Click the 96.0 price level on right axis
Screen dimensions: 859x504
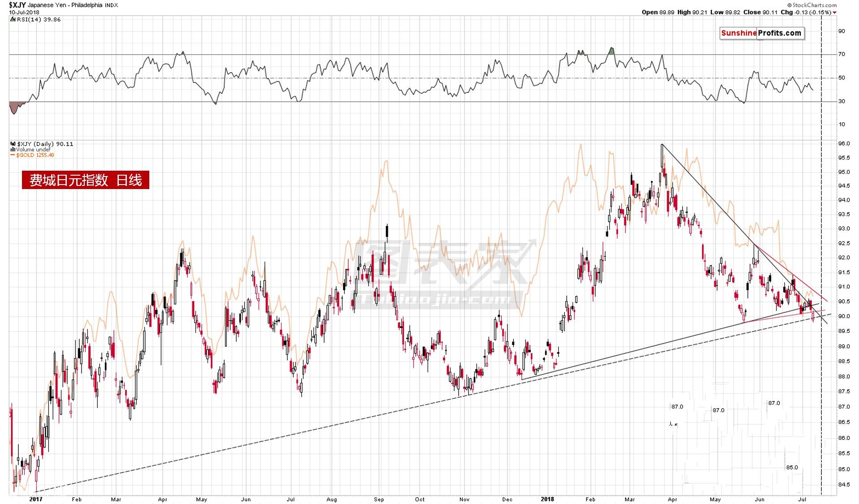844,144
